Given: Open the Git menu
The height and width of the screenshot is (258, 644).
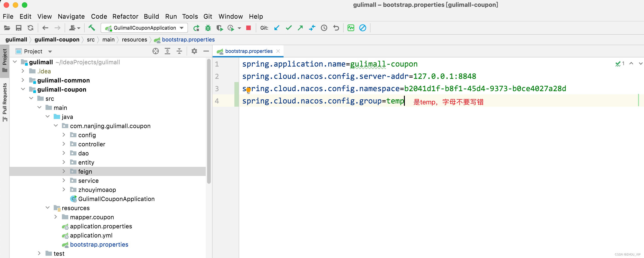Looking at the screenshot, I should 208,17.
